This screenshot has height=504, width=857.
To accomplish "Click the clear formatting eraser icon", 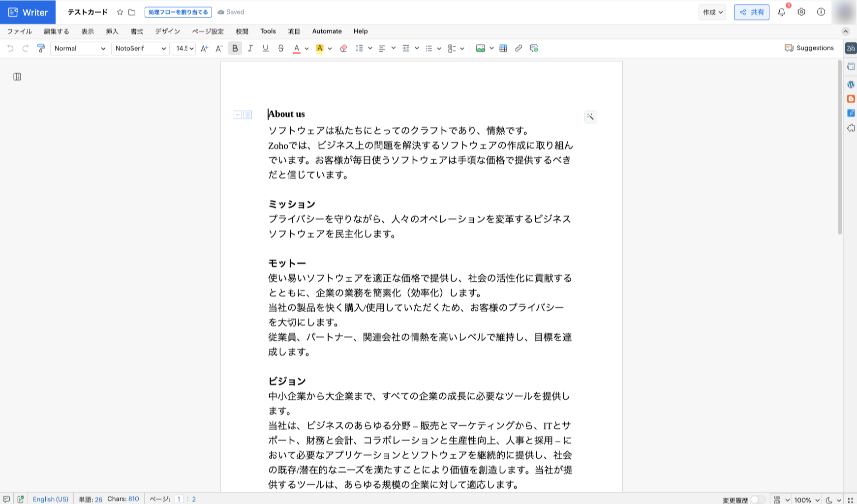I will click(343, 48).
